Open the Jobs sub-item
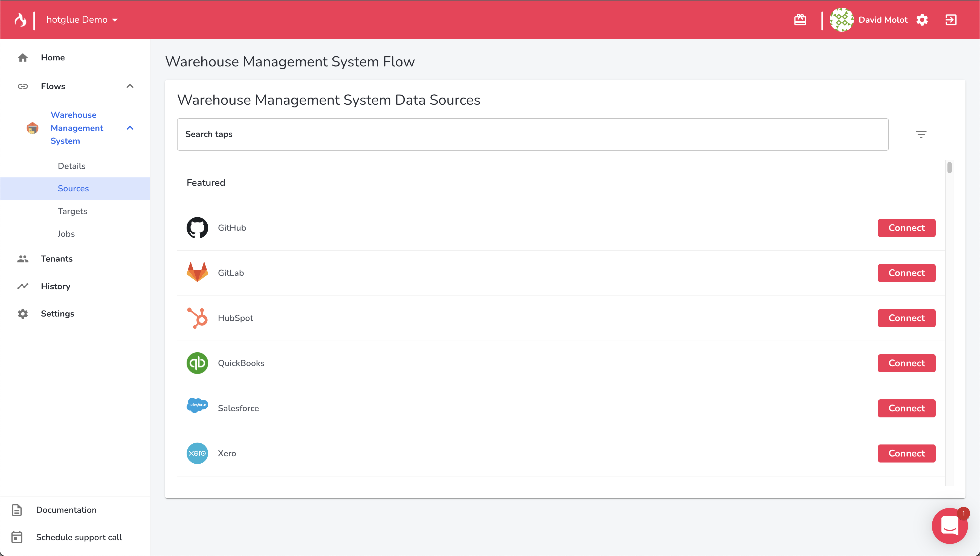 [66, 234]
